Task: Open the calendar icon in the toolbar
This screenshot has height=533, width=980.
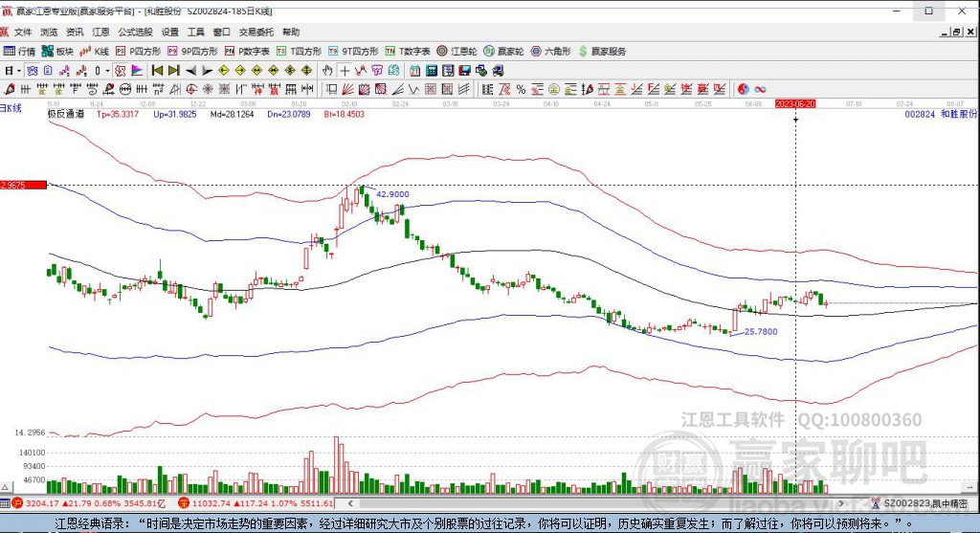Action: click(414, 71)
